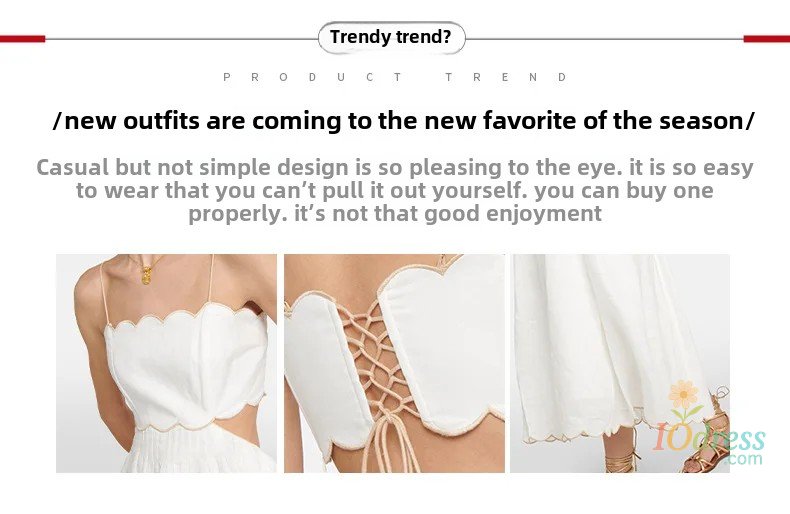Click the flower icon above the logo

pyautogui.click(x=684, y=399)
